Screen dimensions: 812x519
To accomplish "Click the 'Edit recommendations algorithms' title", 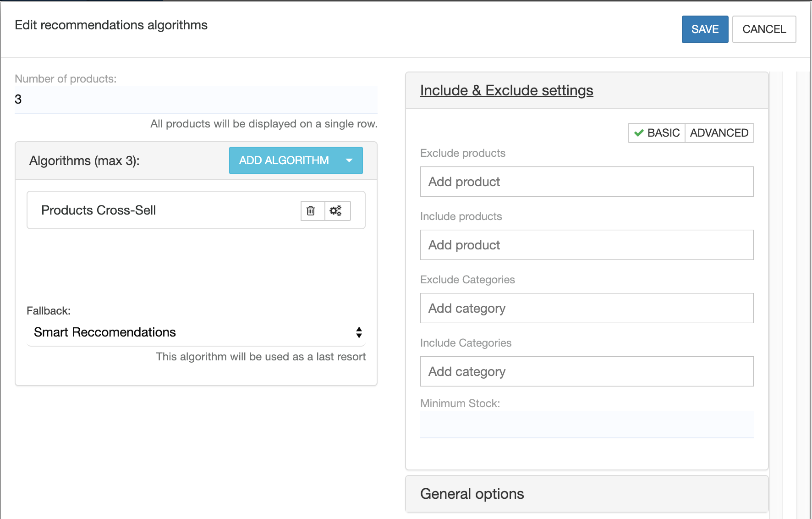I will [x=111, y=25].
